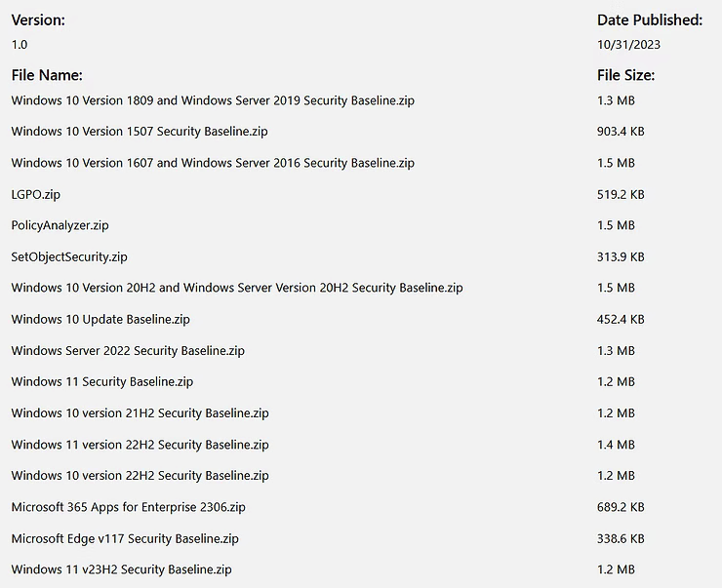Select Microsoft 365 Apps for Enterprise 2306.zip
The width and height of the screenshot is (722, 588).
click(129, 507)
